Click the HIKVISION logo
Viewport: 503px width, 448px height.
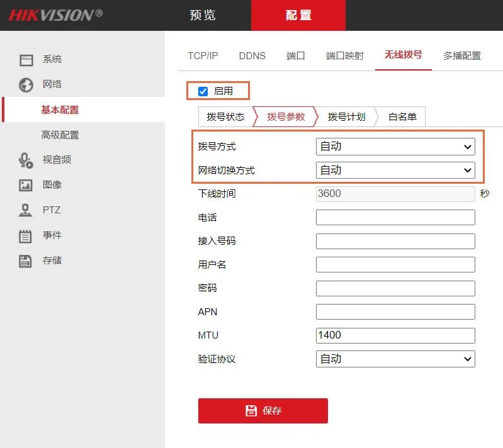(x=55, y=15)
